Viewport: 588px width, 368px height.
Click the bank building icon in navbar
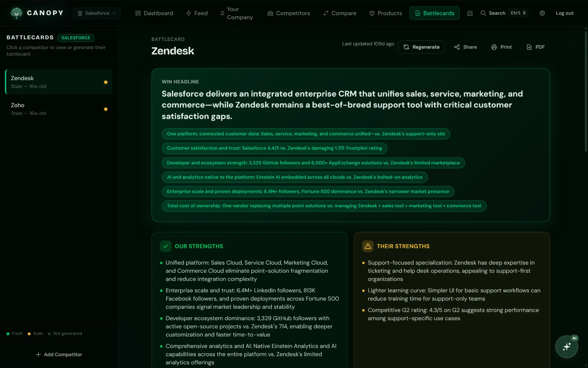(470, 13)
